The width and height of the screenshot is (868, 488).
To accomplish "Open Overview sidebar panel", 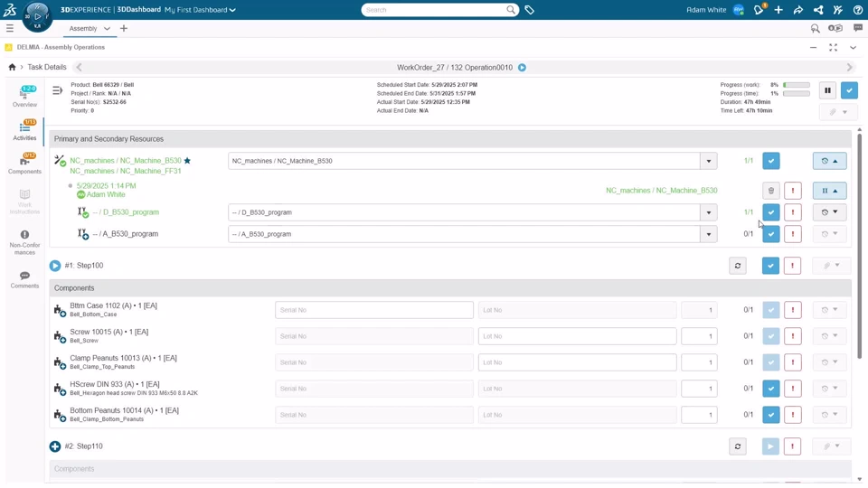I will point(25,97).
